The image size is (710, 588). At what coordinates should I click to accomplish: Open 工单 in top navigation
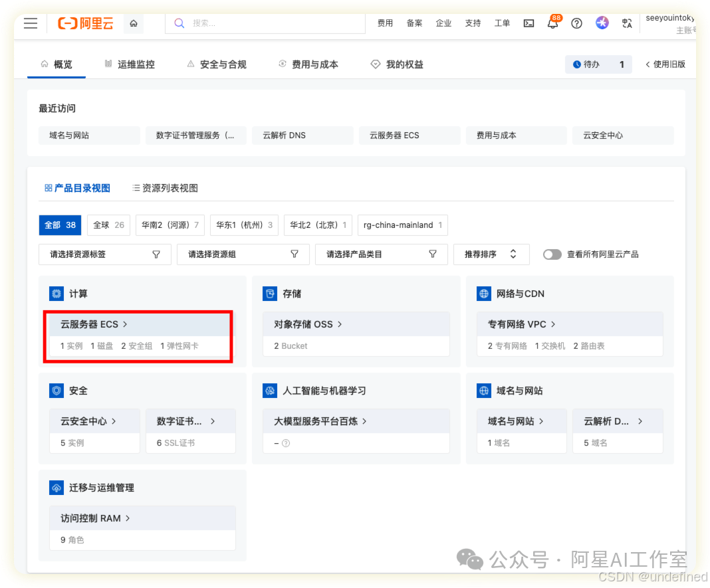tap(502, 23)
